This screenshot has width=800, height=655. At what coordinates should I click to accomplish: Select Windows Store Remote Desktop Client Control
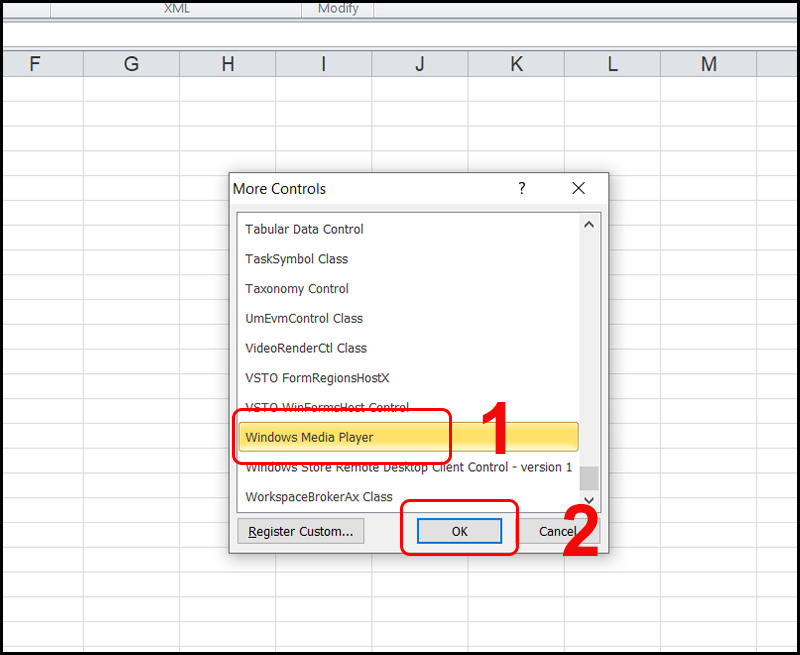click(408, 467)
